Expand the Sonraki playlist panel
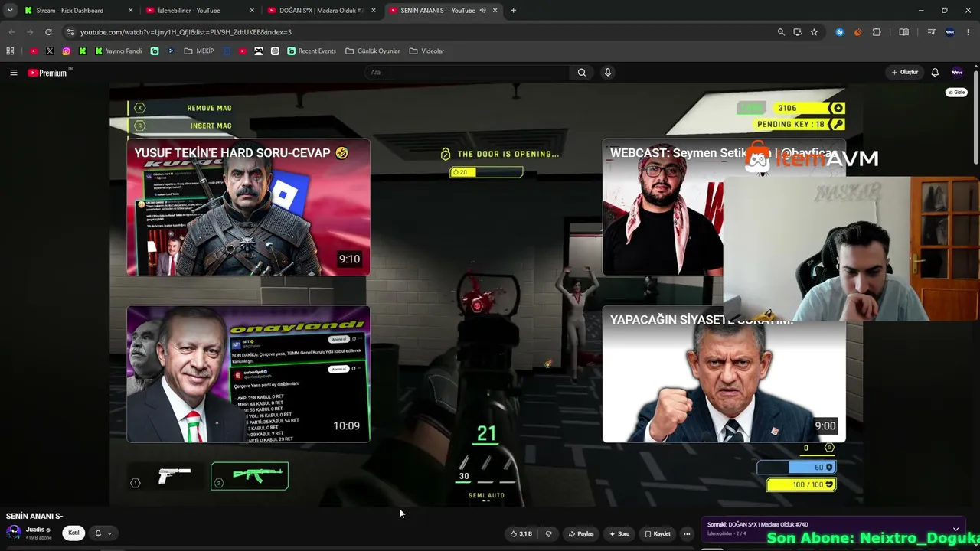 (955, 529)
